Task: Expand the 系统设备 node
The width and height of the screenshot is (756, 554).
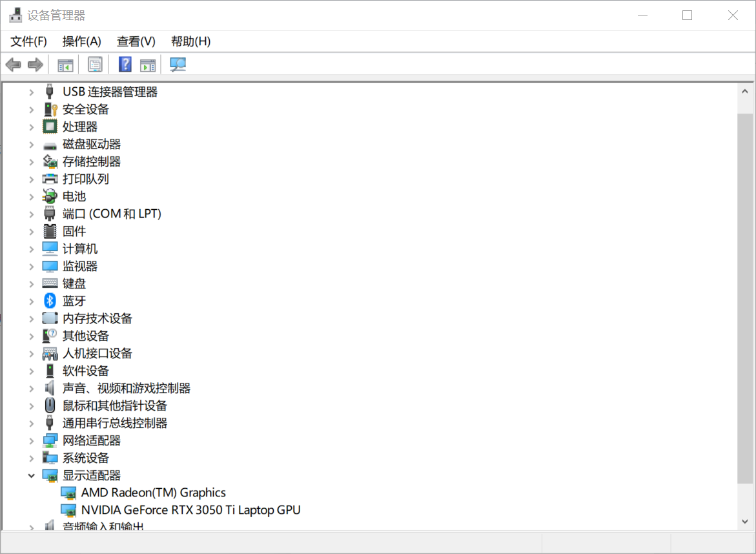Action: click(x=32, y=458)
